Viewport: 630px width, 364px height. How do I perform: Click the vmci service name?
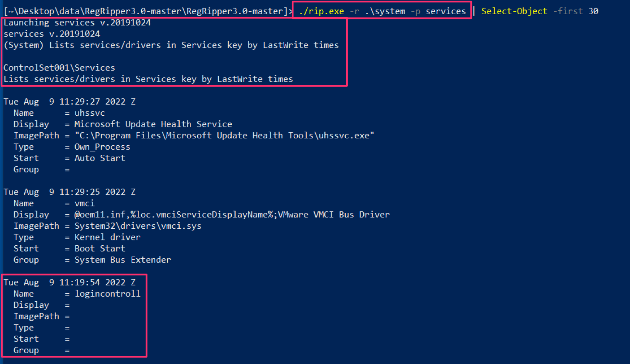84,203
